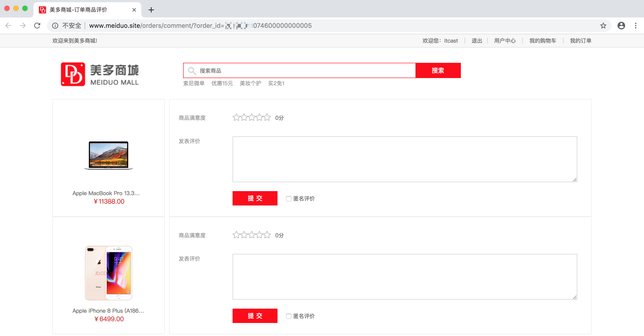The image size is (644, 336).
Task: Open Chrome three-dot menu
Action: (635, 26)
